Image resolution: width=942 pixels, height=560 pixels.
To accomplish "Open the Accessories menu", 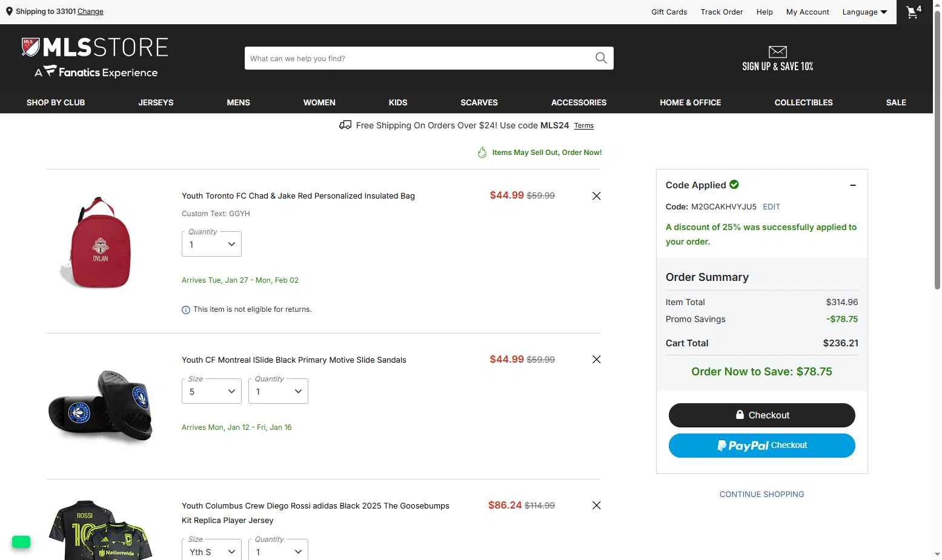I will click(x=579, y=102).
